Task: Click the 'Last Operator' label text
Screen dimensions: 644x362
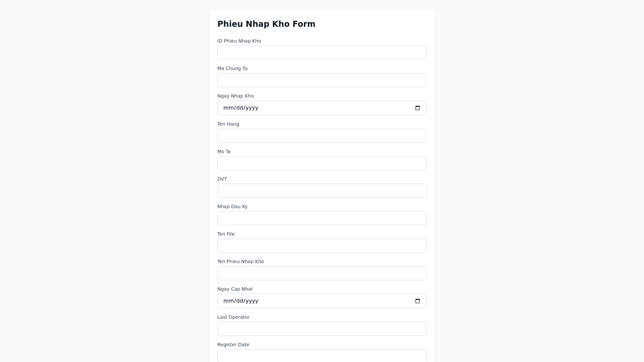Action: coord(233,317)
